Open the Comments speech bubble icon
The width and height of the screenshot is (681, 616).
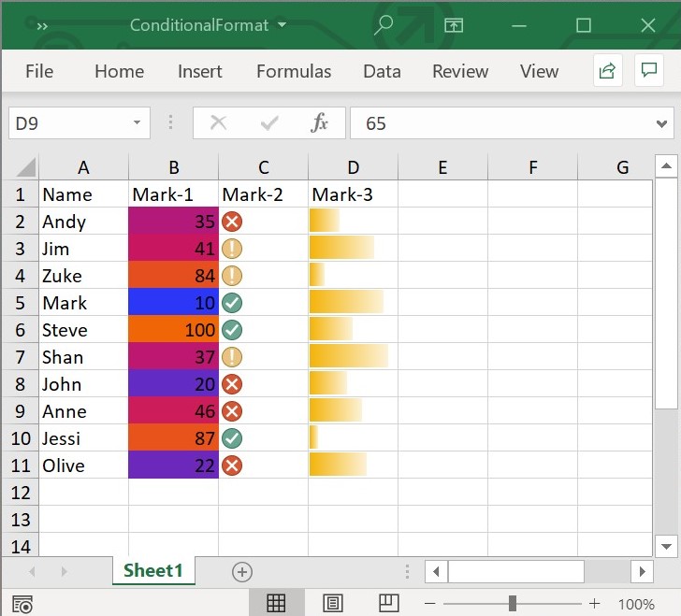pos(648,71)
